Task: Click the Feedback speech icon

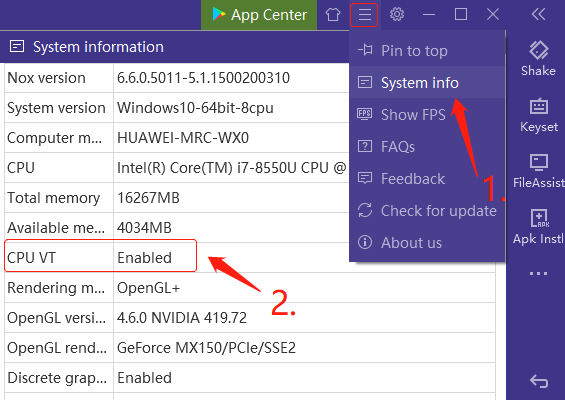Action: pos(365,178)
